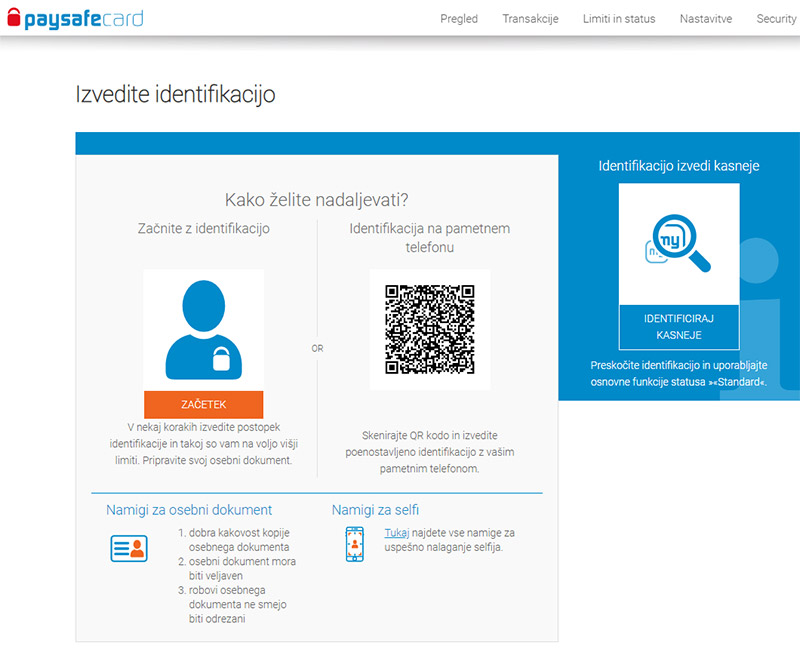The image size is (800, 650).
Task: Click the Namigi za selfi heading
Action: (x=375, y=510)
